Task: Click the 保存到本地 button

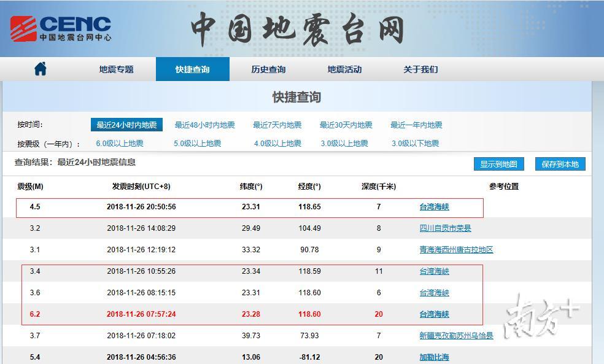Action: (560, 164)
